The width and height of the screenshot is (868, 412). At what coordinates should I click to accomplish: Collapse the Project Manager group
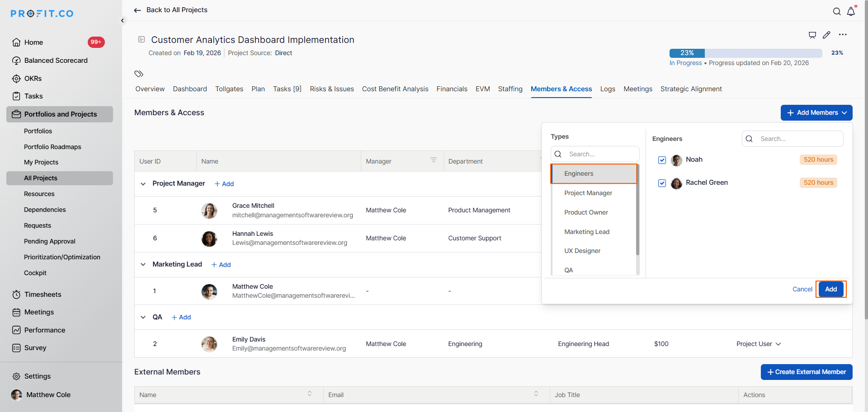143,184
